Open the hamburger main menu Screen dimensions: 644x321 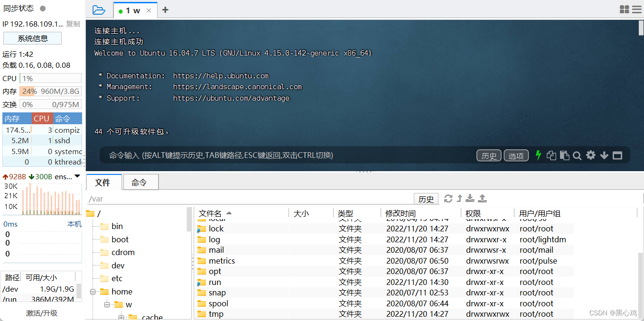click(x=636, y=9)
